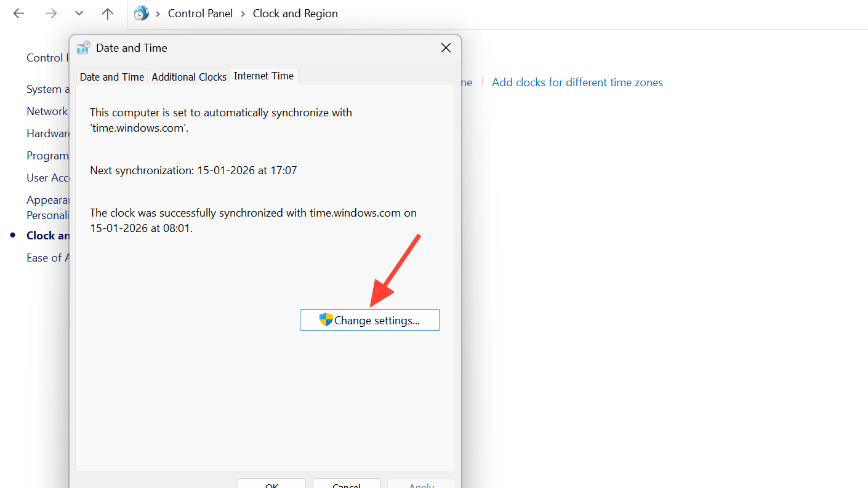Viewport: 868px width, 488px height.
Task: Confirm with the OK button
Action: click(x=271, y=485)
